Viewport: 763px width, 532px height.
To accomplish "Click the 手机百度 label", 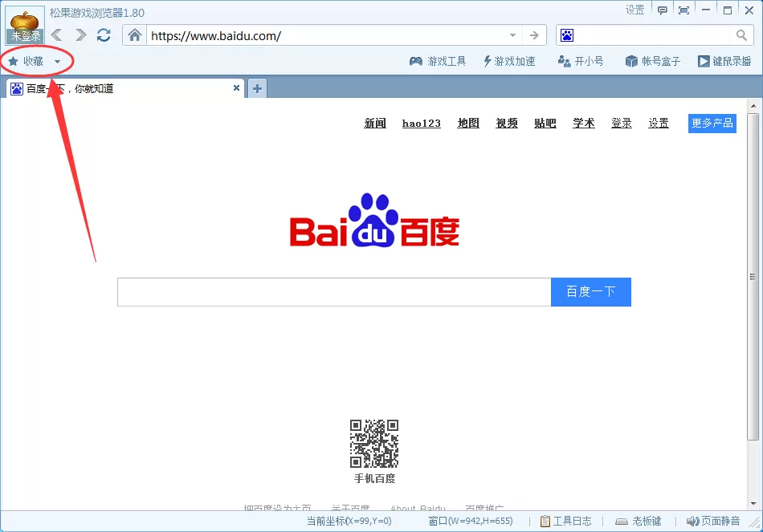I will (x=375, y=478).
